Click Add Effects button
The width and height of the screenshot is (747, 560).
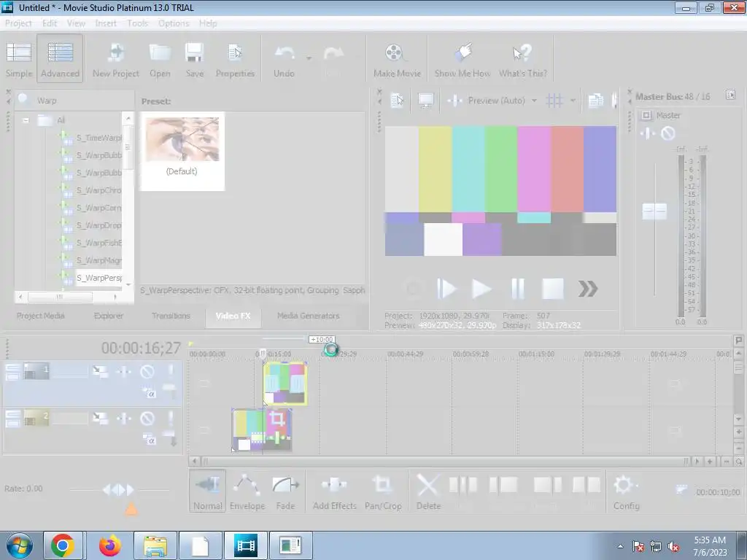[334, 491]
